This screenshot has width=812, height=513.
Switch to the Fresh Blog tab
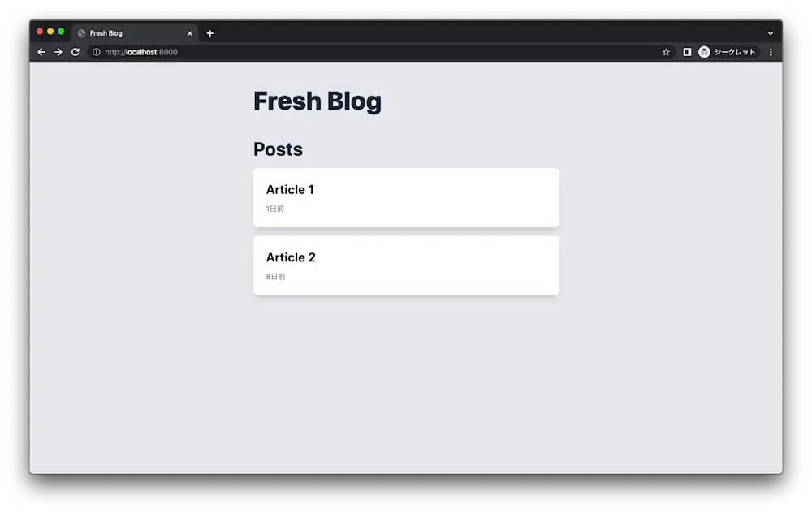(x=130, y=32)
